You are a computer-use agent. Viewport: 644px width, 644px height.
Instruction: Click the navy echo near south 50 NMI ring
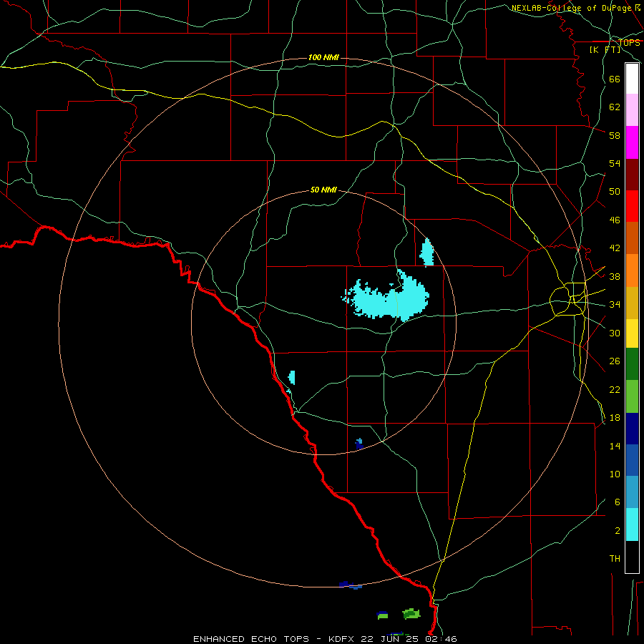359,444
